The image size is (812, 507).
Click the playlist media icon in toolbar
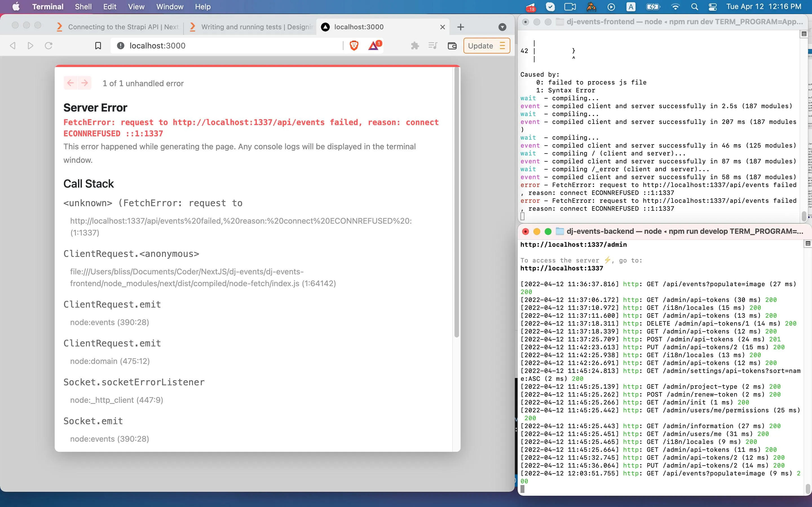[x=433, y=46]
